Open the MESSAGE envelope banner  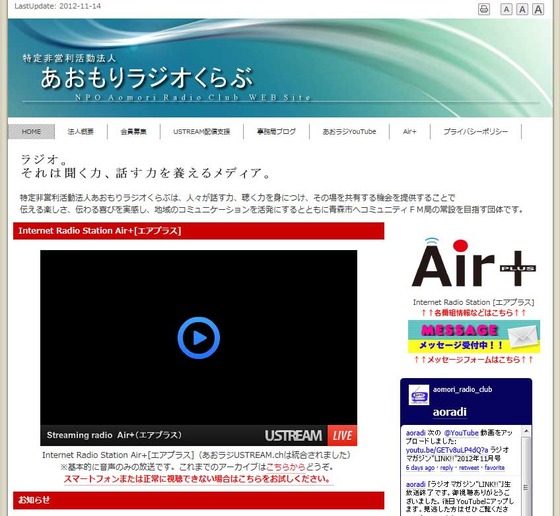click(474, 336)
